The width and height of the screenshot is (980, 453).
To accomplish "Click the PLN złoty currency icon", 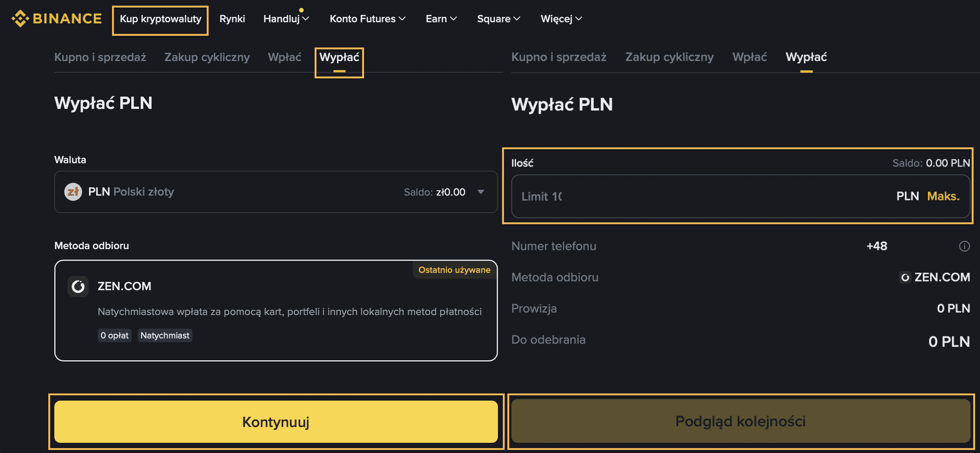I will [x=73, y=192].
